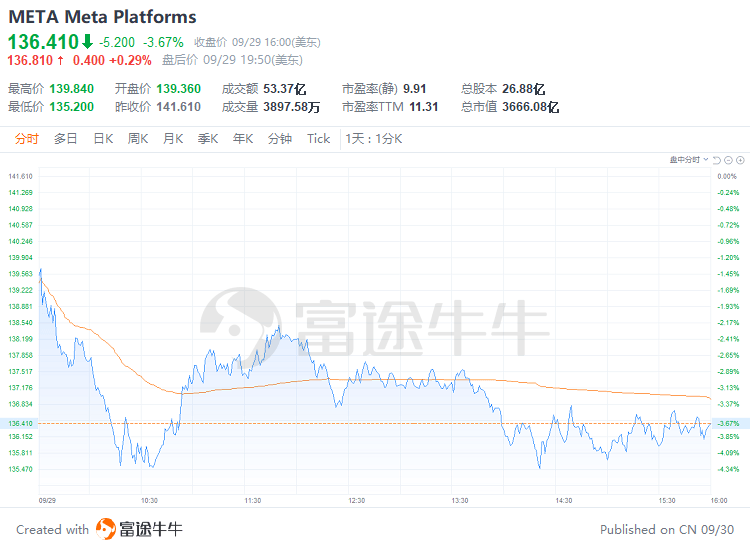Click the 10:30 time axis label
This screenshot has height=550, width=750.
(149, 501)
